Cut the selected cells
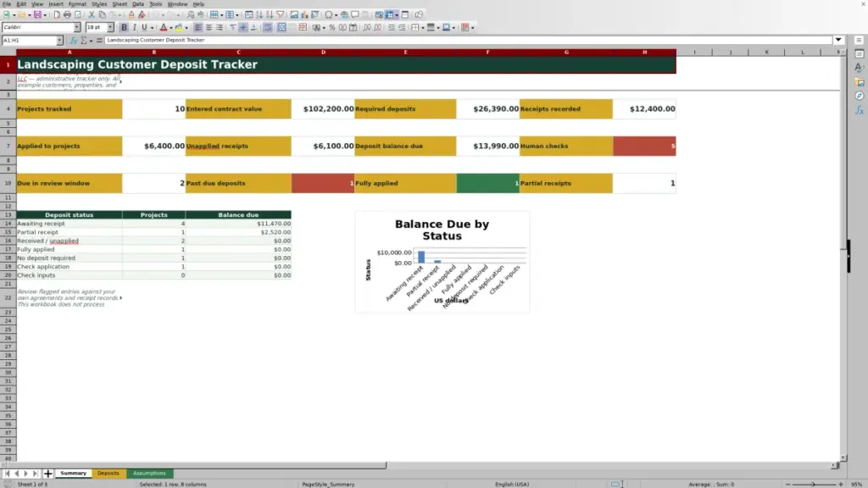Viewport: 868px width, 488px height. pyautogui.click(x=92, y=15)
